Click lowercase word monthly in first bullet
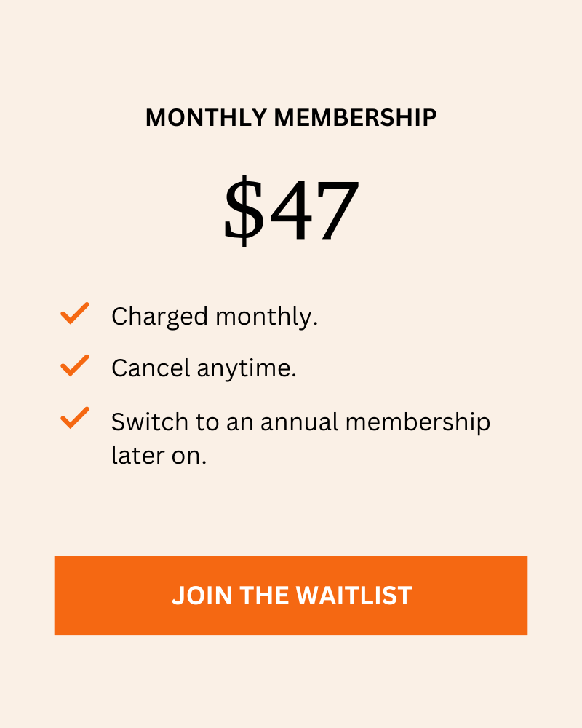Screen dimensions: 582x728 click(267, 317)
